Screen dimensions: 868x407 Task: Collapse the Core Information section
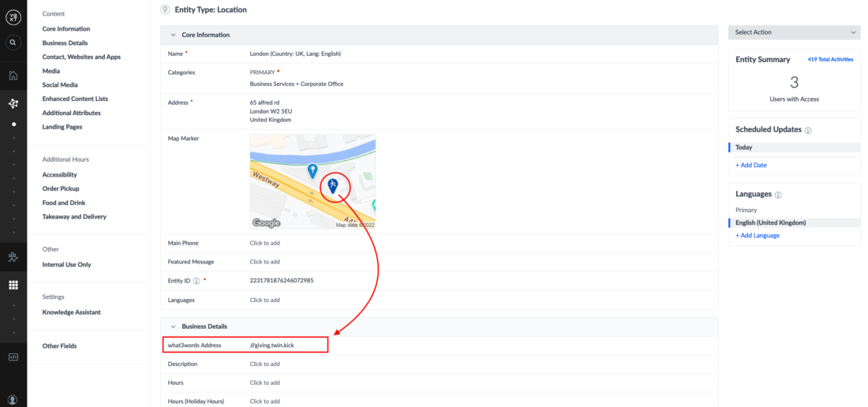pyautogui.click(x=174, y=35)
